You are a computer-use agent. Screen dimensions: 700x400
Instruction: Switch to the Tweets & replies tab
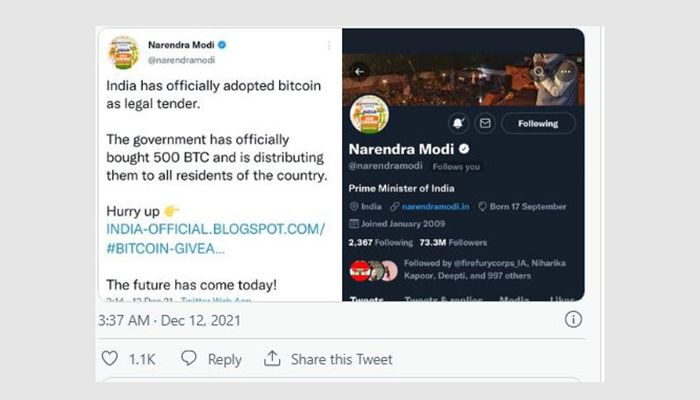(x=443, y=298)
